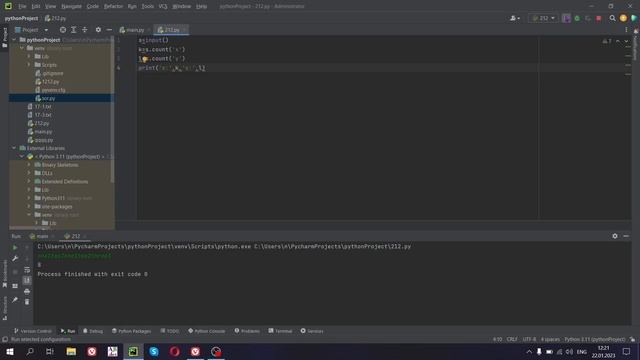Viewport: 640px width, 360px height.
Task: Collapse the venv folder node
Action: pyautogui.click(x=22, y=48)
